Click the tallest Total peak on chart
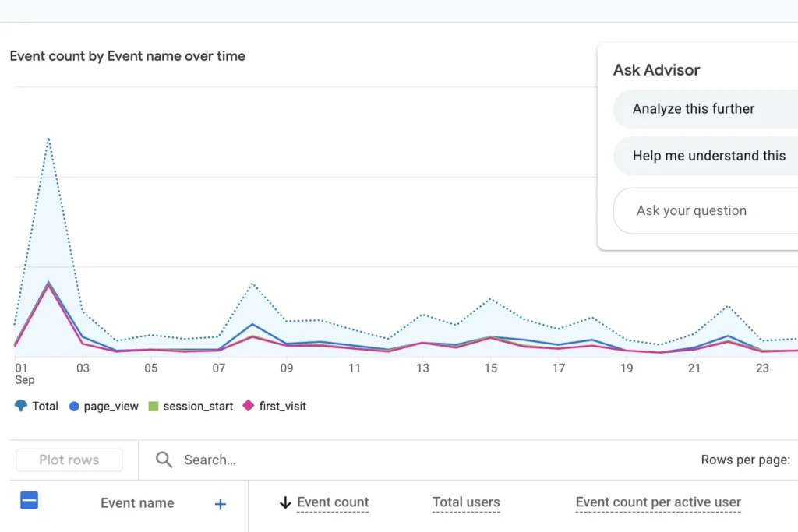The height and width of the screenshot is (532, 798). click(x=48, y=138)
